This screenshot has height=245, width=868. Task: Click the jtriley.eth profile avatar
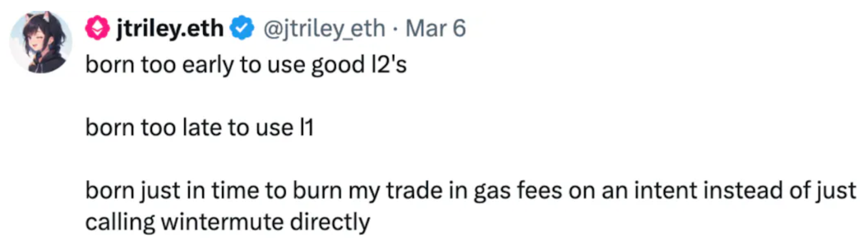click(x=40, y=42)
